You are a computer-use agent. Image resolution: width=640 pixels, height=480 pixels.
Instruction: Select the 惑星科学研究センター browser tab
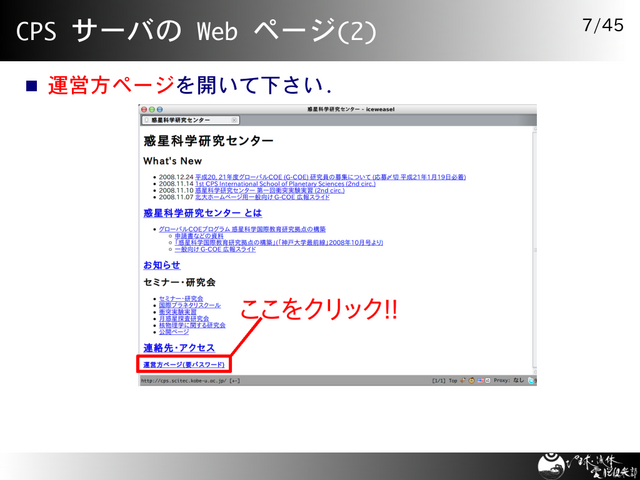click(180, 120)
